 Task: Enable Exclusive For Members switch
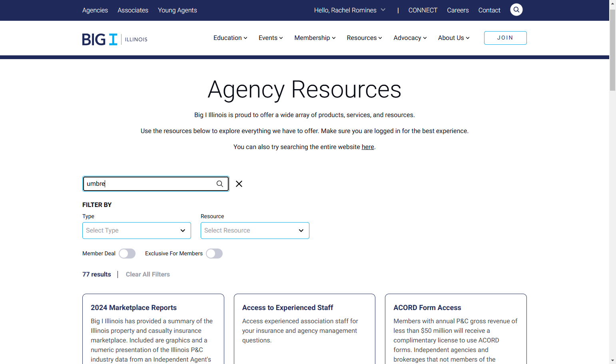tap(214, 254)
